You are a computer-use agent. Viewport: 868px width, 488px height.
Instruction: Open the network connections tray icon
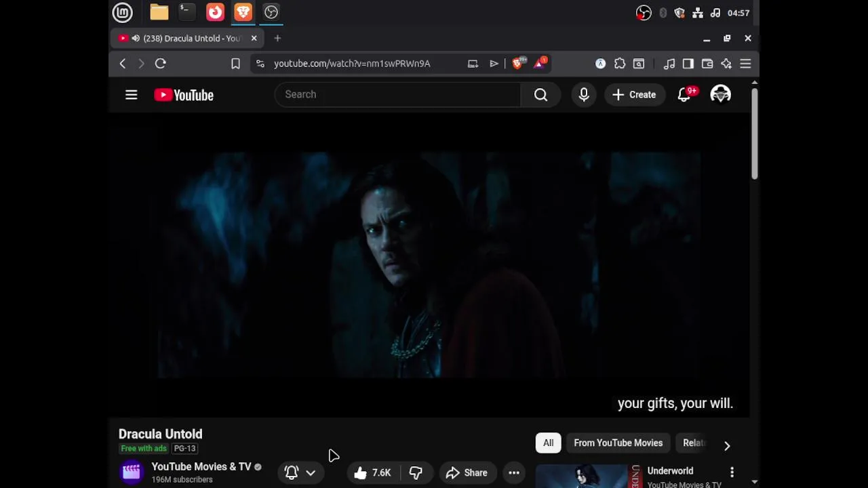(697, 13)
